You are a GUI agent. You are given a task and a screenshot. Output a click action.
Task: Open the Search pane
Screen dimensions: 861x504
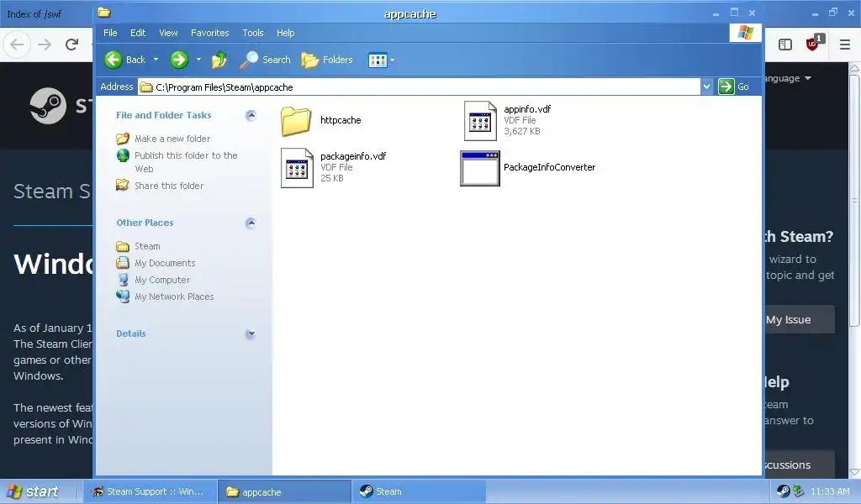coord(265,60)
